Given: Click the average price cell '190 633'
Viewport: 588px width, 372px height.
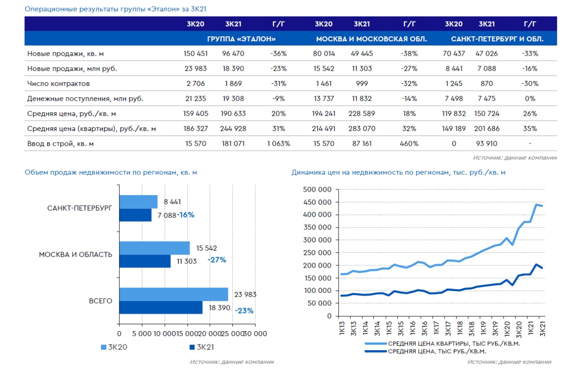Looking at the screenshot, I should coord(233,114).
